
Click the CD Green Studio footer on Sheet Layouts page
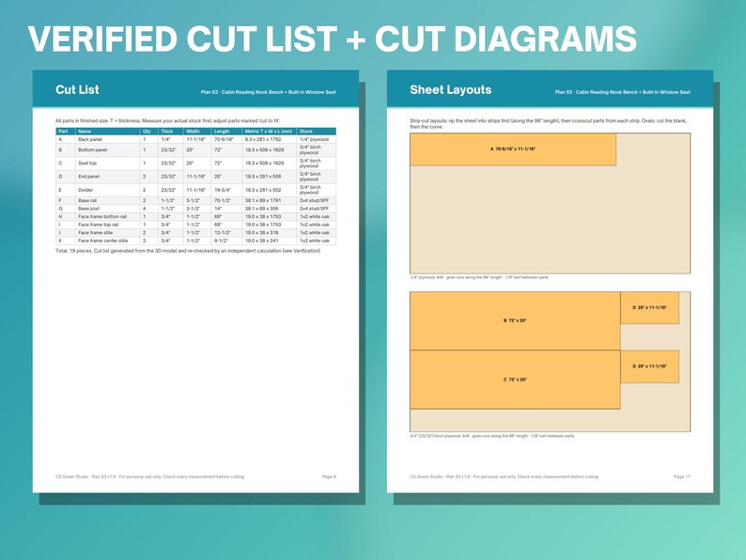click(505, 476)
